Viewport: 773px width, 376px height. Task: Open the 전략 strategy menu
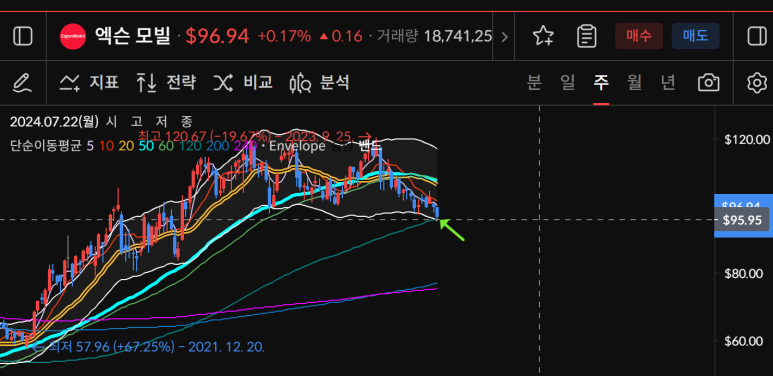pos(166,82)
